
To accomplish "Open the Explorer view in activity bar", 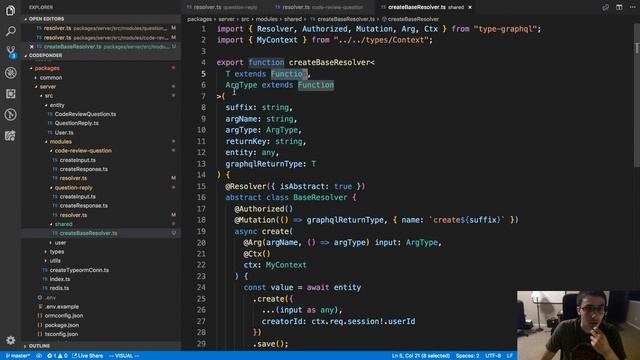I will (x=11, y=10).
